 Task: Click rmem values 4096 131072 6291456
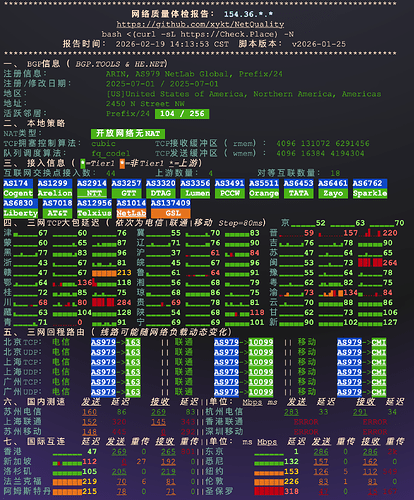coord(323,144)
